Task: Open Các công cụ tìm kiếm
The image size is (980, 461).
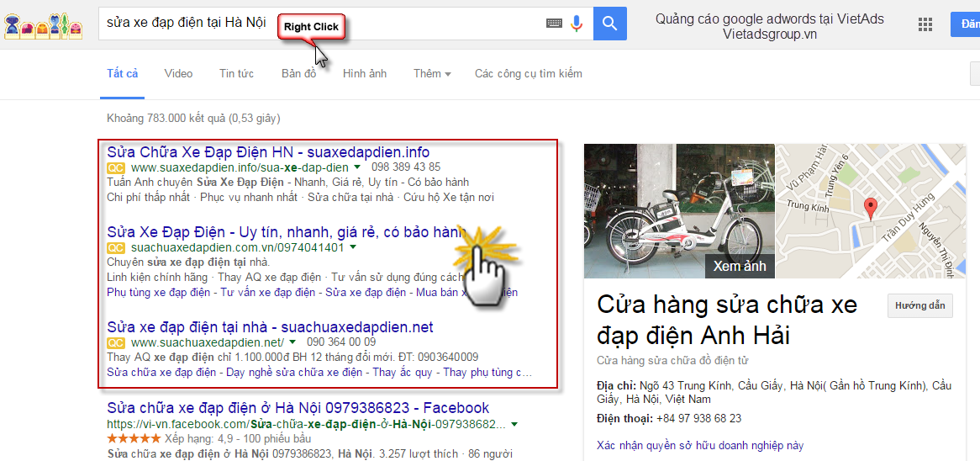Action: click(528, 74)
